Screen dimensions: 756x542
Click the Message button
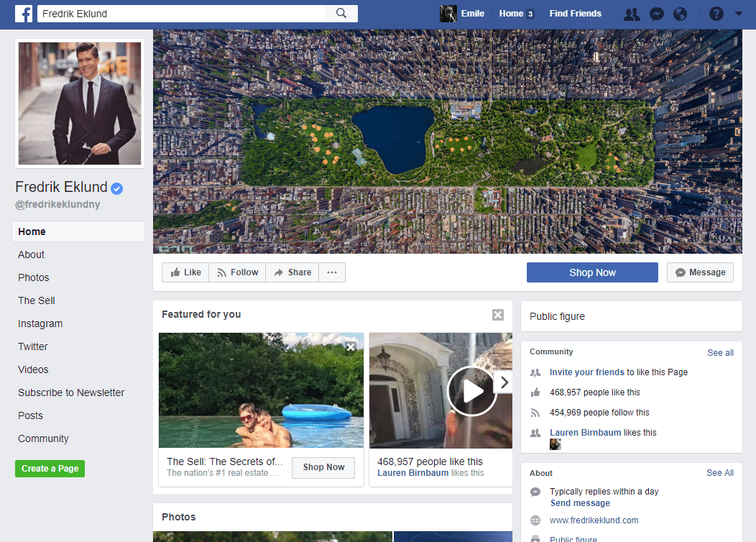[700, 272]
